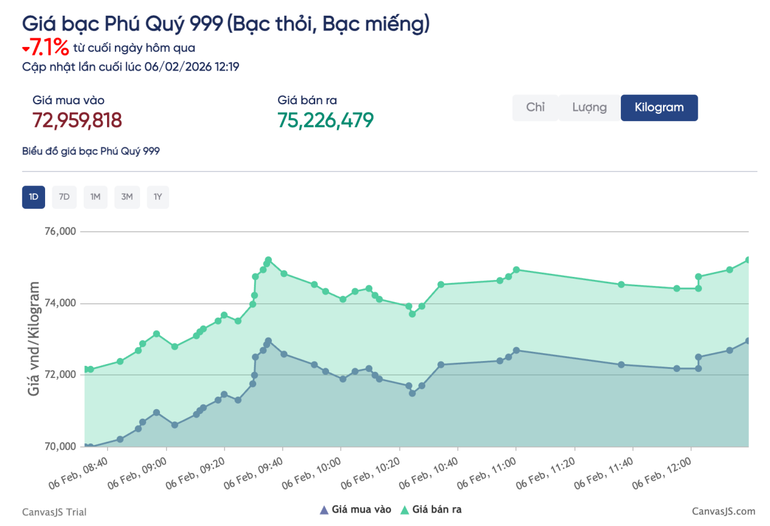770x526 pixels.
Task: View the 1Y price history
Action: point(158,197)
